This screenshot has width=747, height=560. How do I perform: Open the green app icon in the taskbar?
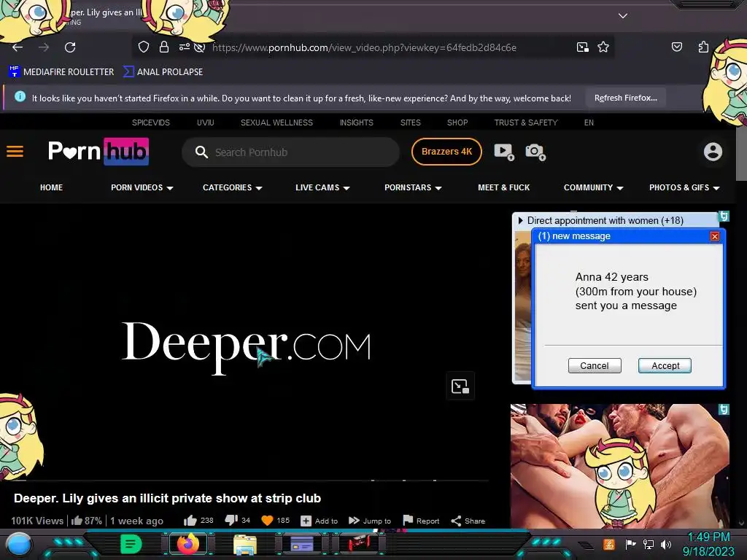click(131, 544)
